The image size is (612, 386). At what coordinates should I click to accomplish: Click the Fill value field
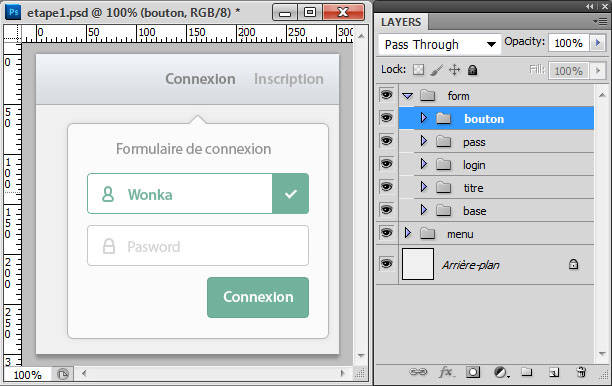tap(569, 71)
